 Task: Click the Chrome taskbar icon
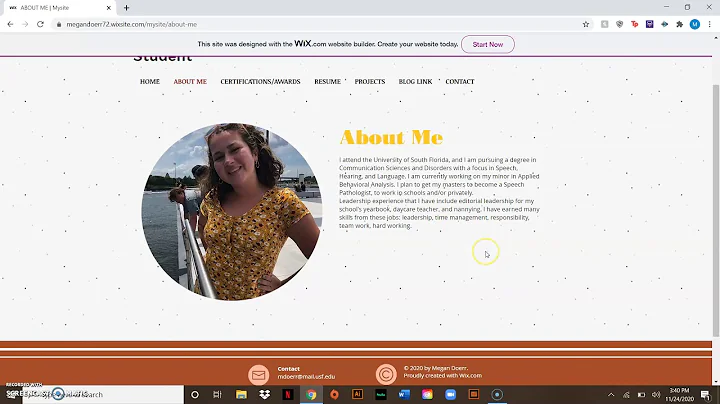tap(311, 394)
